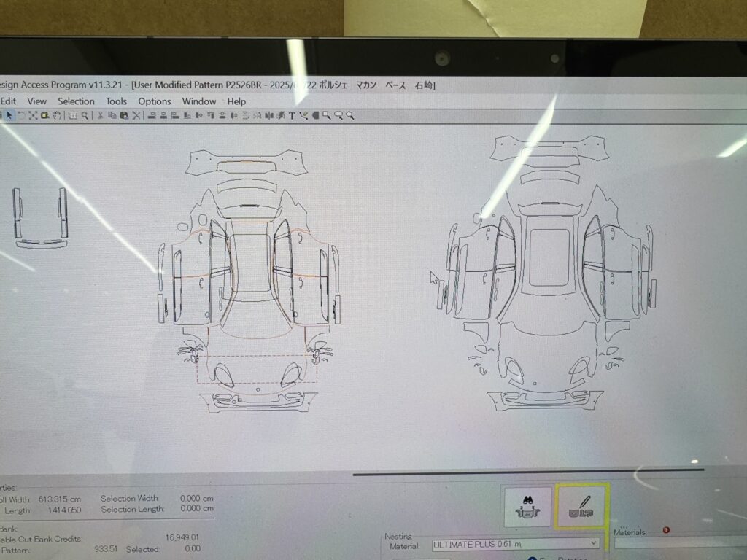Screen dimensions: 747x560
Task: Click the scissors cut icon
Action: pos(100,115)
